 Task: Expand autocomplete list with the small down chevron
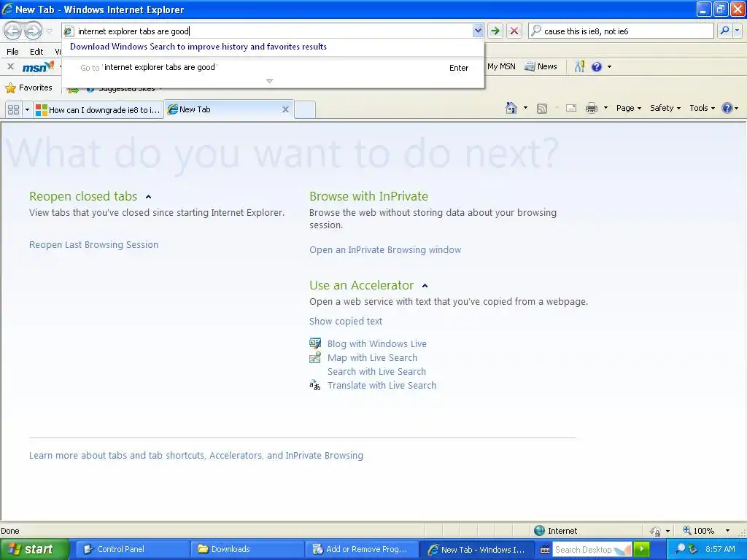click(270, 81)
